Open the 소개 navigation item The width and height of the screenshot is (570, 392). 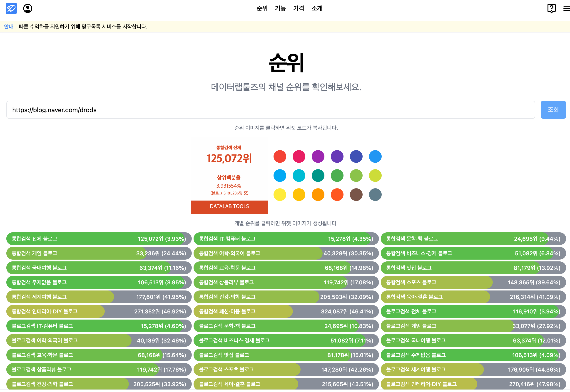tap(317, 8)
